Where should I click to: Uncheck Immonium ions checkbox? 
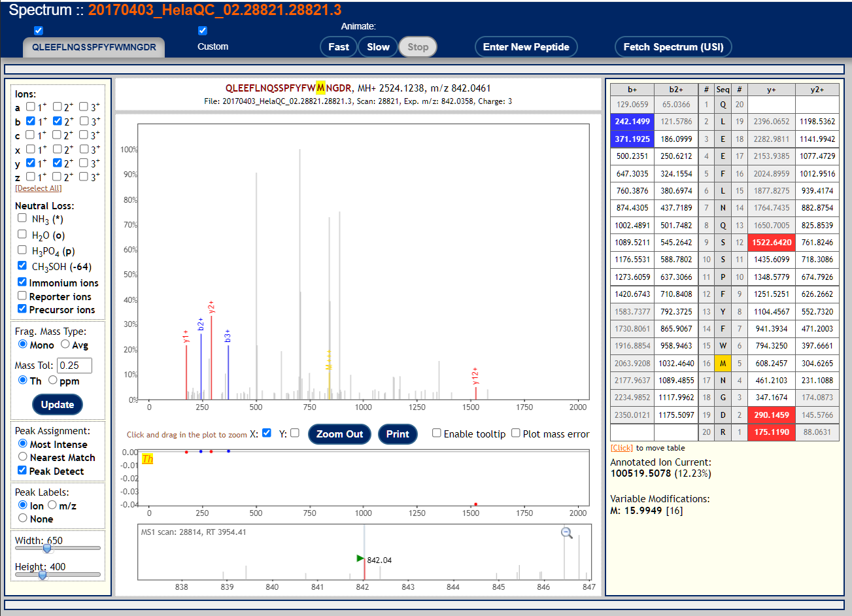22,282
